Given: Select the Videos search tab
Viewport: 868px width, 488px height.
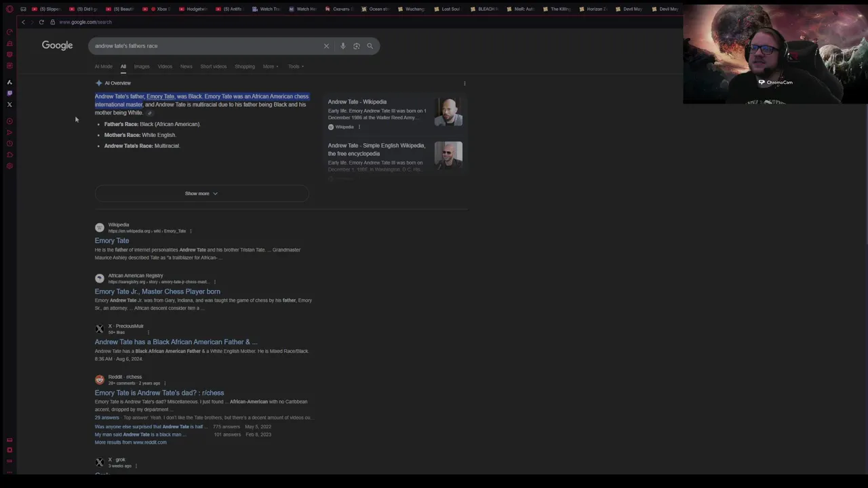Looking at the screenshot, I should pos(165,66).
